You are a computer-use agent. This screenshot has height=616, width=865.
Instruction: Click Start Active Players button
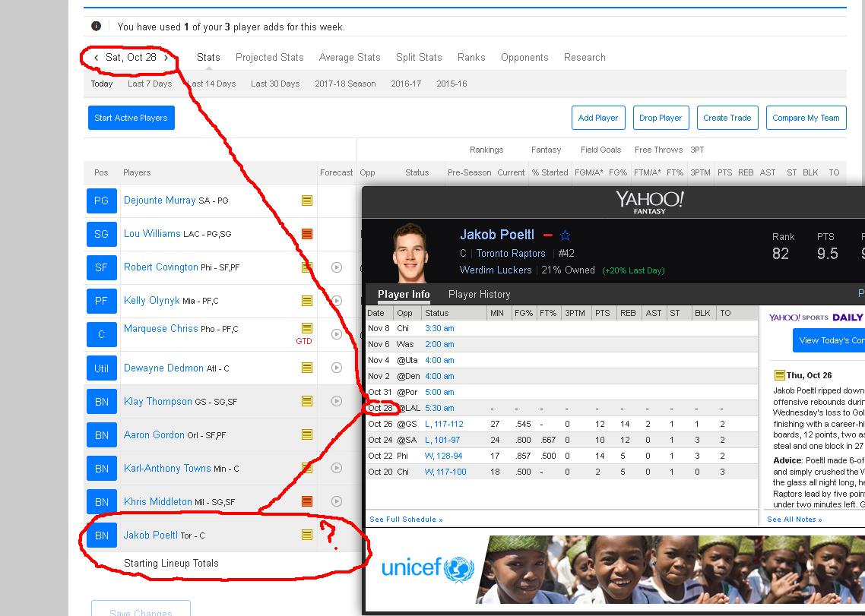coord(131,118)
